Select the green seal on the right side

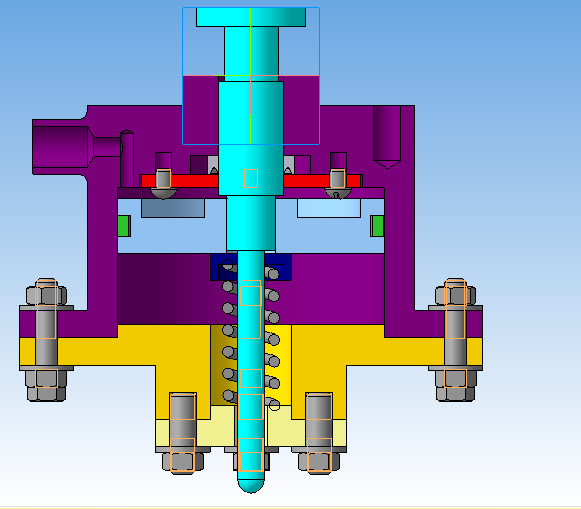point(377,226)
